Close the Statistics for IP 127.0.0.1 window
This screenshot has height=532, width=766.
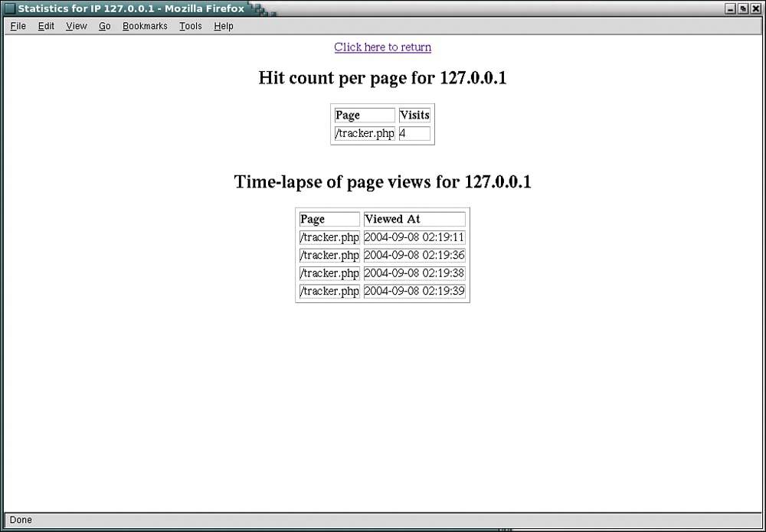click(x=755, y=8)
